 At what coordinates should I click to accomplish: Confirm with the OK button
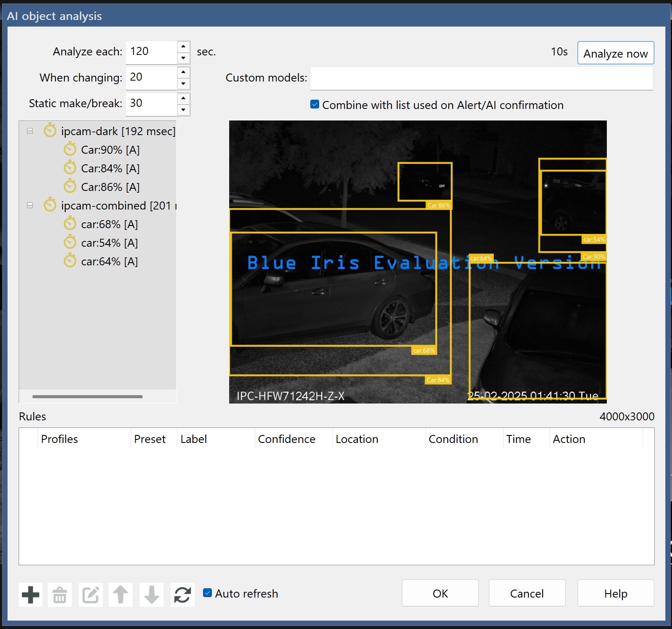[x=440, y=593]
